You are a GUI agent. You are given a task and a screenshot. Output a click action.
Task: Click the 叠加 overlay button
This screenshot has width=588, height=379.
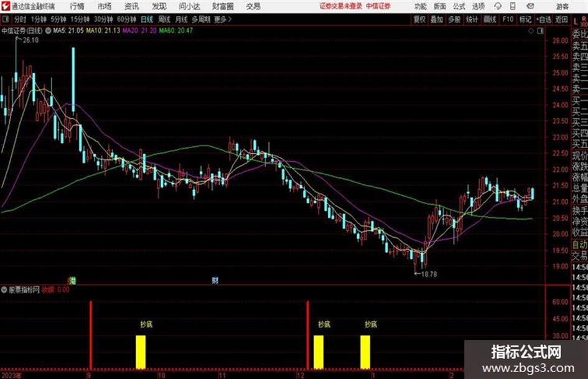(437, 19)
